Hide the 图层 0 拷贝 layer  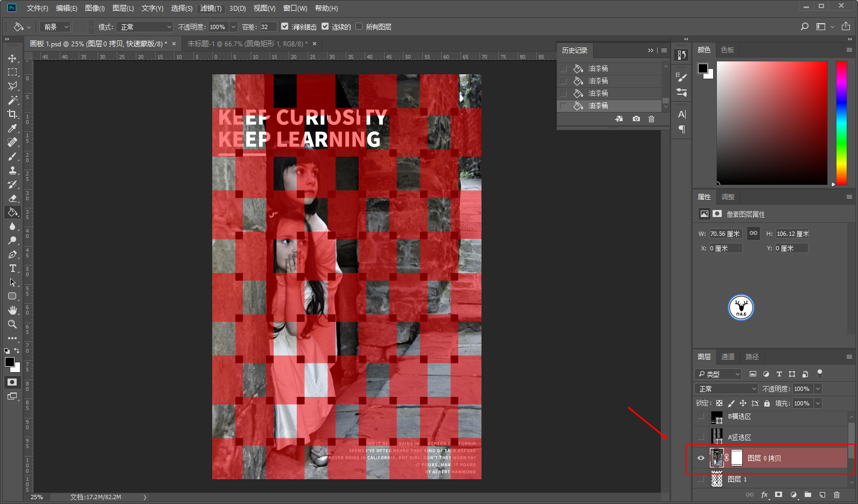click(x=701, y=458)
